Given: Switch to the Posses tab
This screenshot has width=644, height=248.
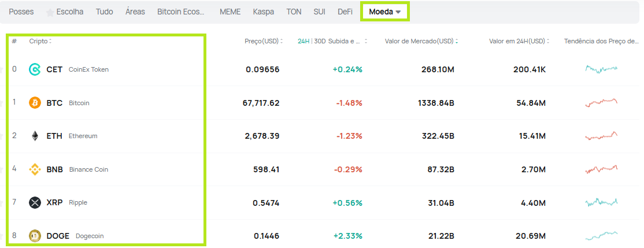Looking at the screenshot, I should pos(21,12).
